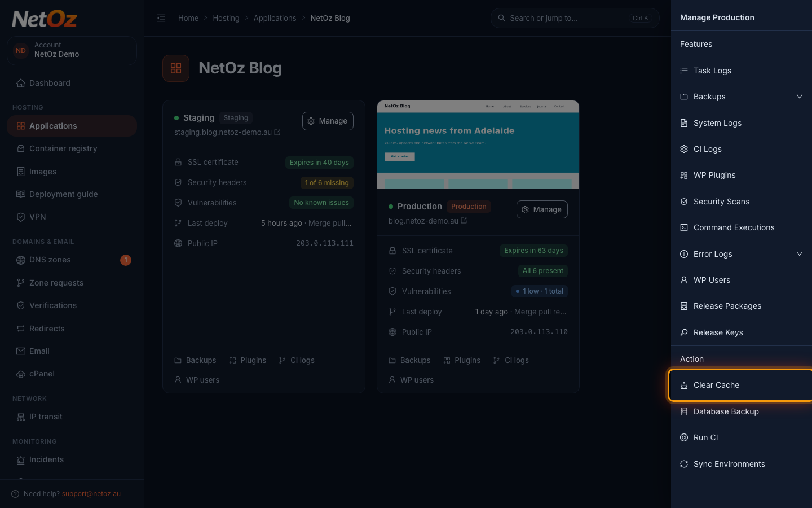
Task: Click Manage button on Staging card
Action: (328, 121)
